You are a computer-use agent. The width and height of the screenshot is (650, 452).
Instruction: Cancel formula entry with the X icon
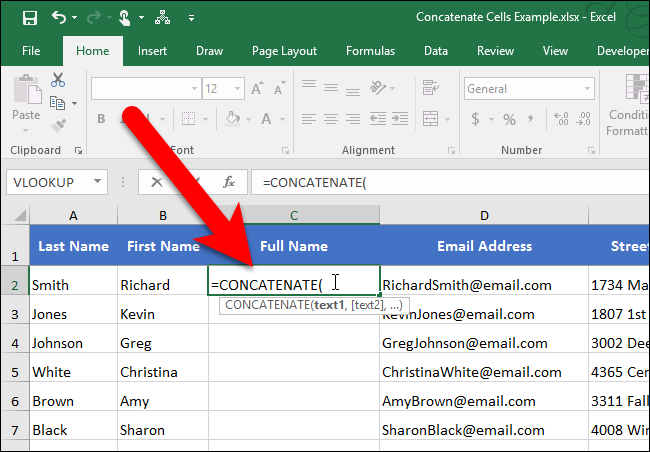(157, 182)
